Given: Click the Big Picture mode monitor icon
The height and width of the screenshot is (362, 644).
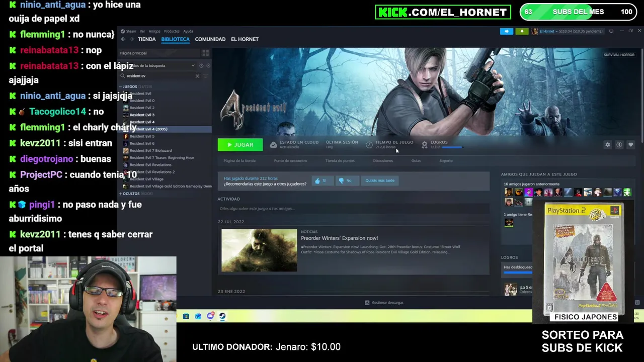Looking at the screenshot, I should coord(611,31).
